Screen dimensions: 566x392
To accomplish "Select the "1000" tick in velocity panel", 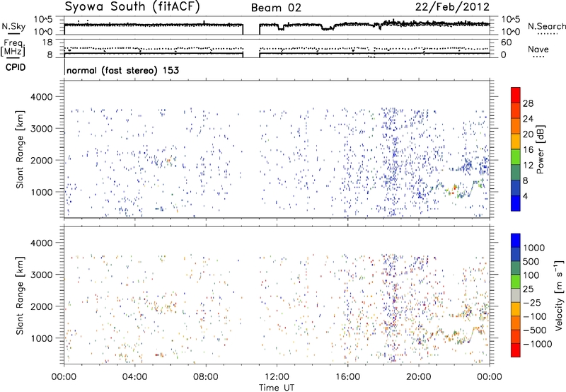I will (41, 338).
